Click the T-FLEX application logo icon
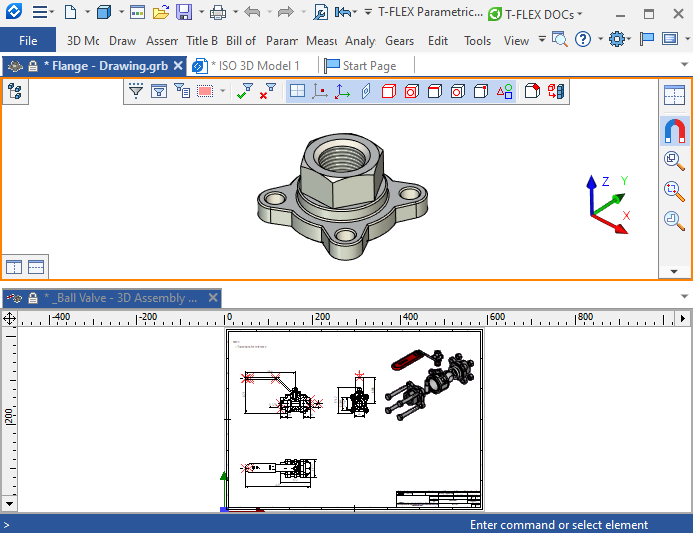This screenshot has width=693, height=533. point(14,11)
